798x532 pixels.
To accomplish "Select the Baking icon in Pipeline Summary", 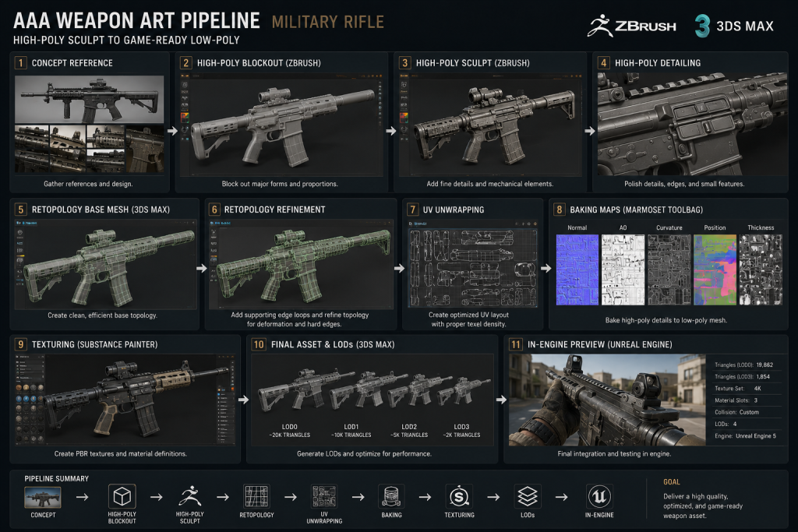I will coord(391,496).
